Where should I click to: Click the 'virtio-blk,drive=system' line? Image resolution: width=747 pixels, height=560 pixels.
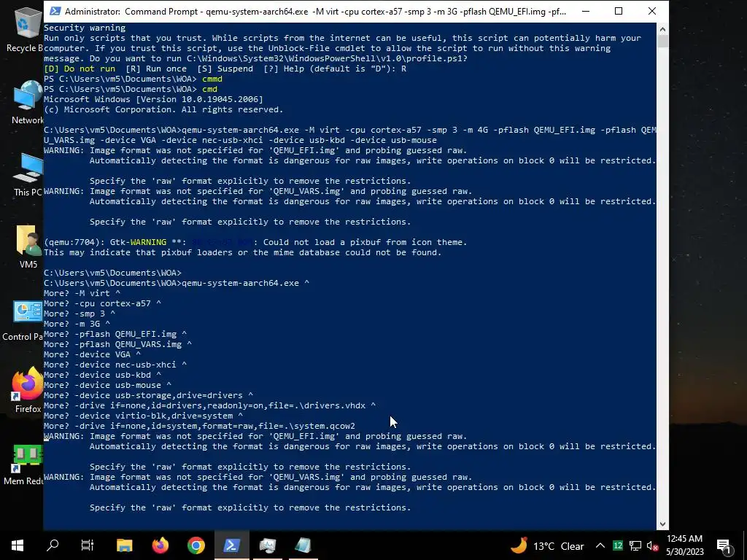(144, 416)
